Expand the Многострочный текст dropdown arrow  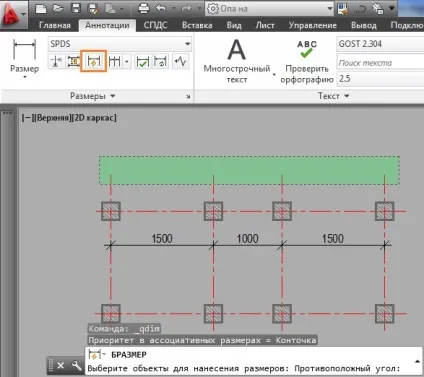click(x=274, y=75)
